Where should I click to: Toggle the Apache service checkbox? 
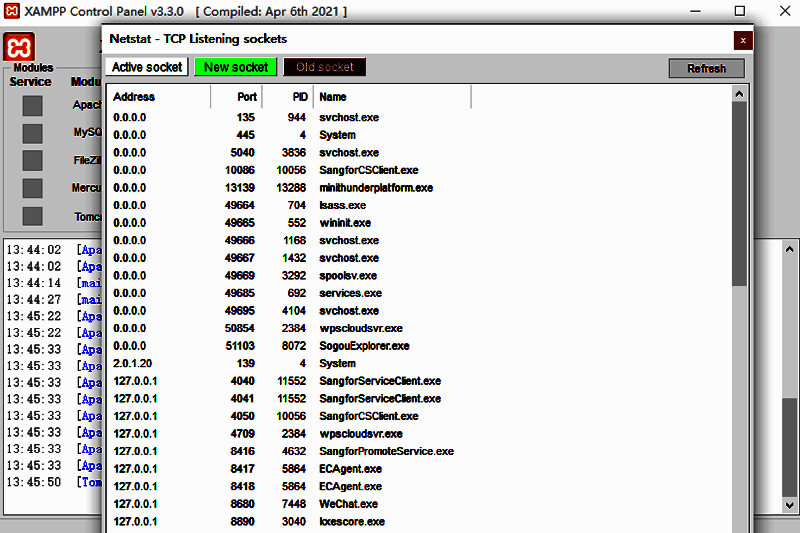click(32, 106)
